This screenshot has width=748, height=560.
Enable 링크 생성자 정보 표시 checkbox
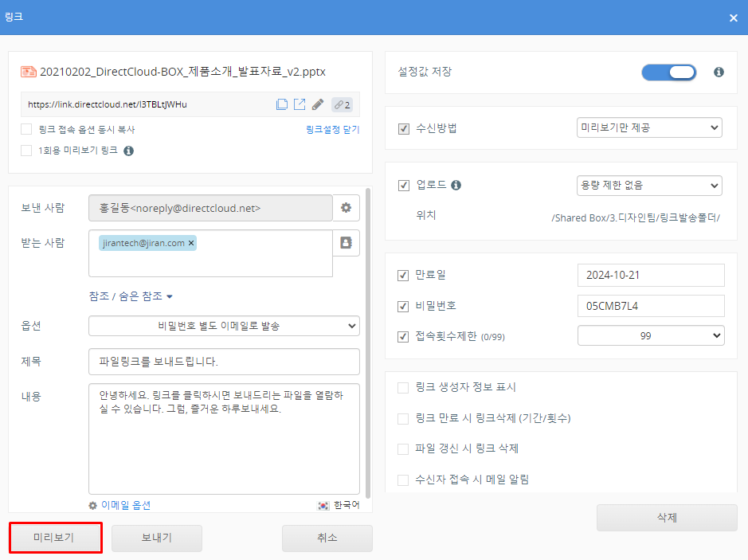403,387
